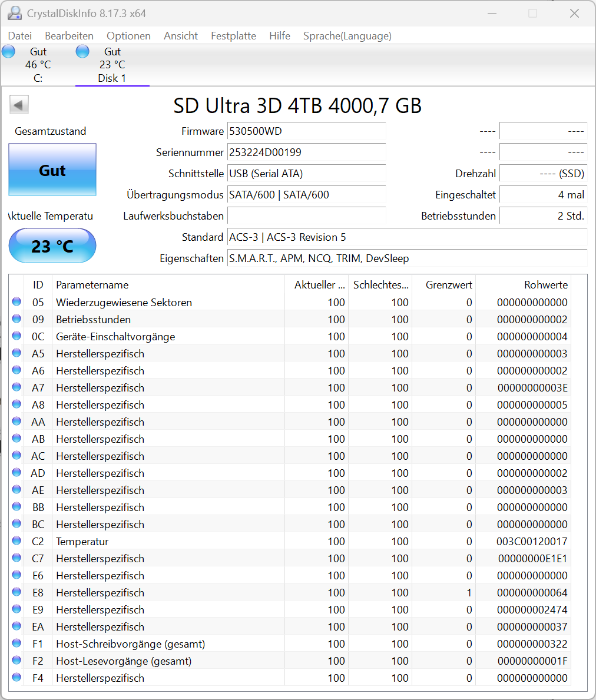Open the Bearbeiten menu

(x=69, y=36)
